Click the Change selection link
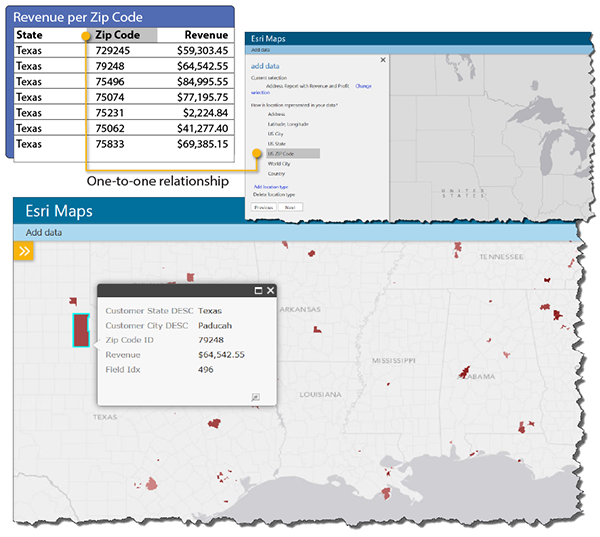This screenshot has width=600, height=537. point(363,86)
